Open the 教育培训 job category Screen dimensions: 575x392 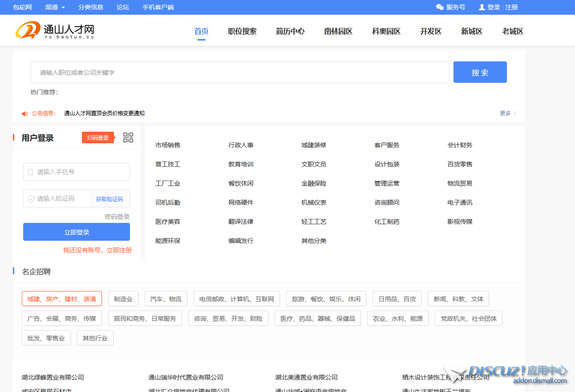[x=241, y=164]
